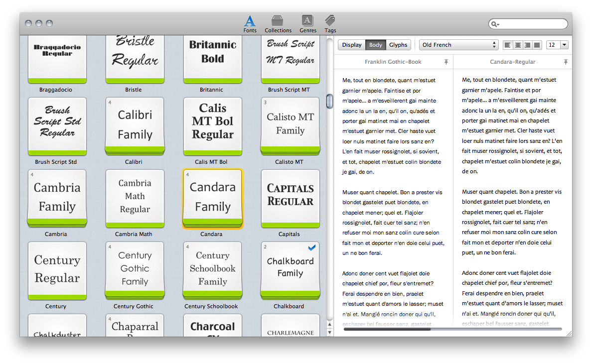Pin the Candara-Regular preview column
Image resolution: width=592 pixels, height=364 pixels.
click(x=566, y=62)
